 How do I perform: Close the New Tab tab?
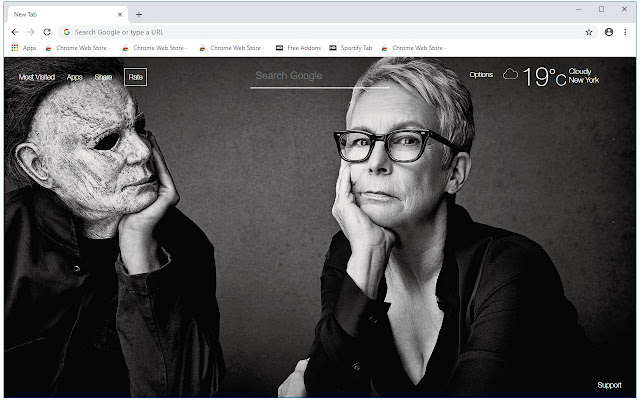[120, 15]
